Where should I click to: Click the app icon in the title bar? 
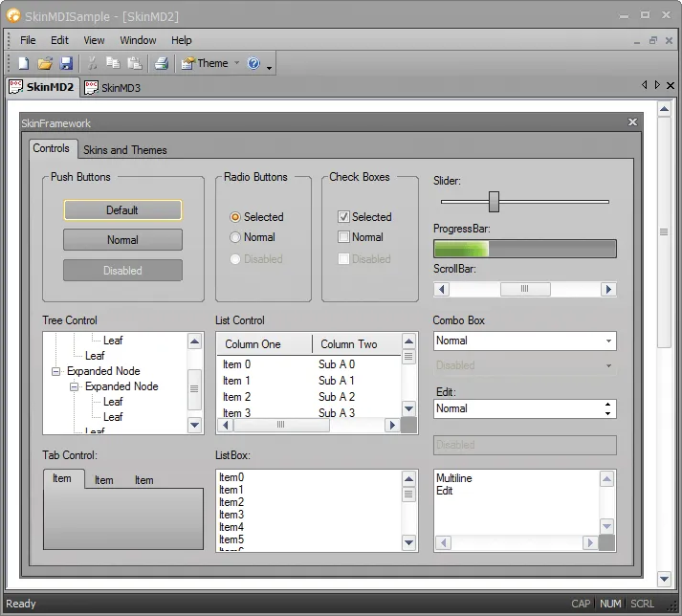click(13, 16)
